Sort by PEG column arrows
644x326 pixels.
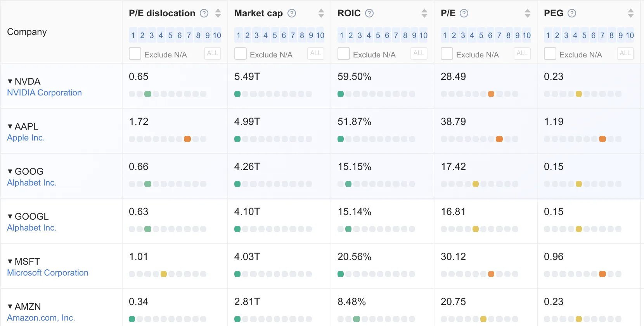point(631,13)
